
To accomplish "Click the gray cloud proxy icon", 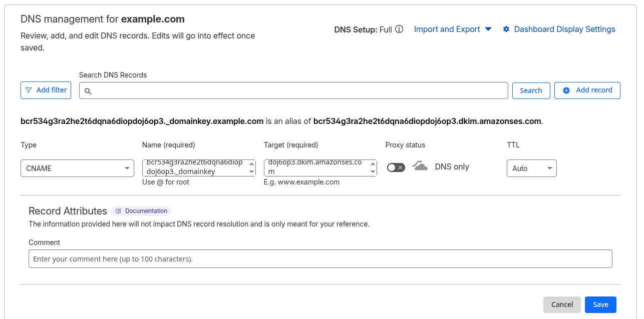I will pyautogui.click(x=420, y=166).
